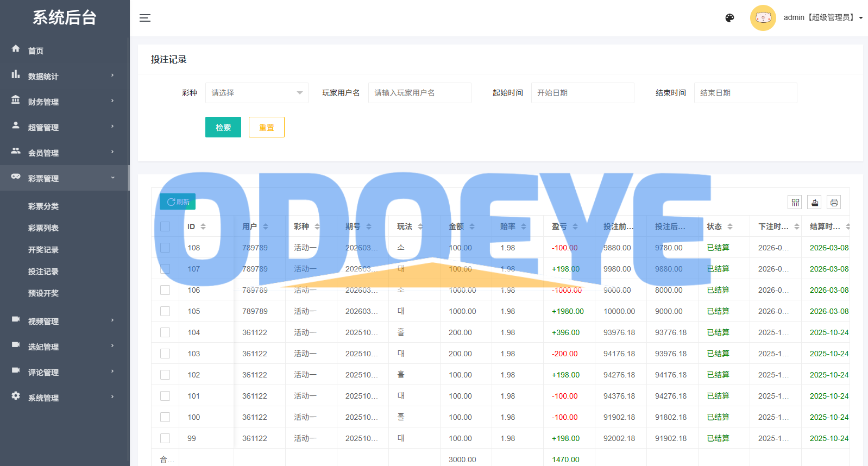Viewport: 868px width, 466px height.
Task: Click the hamburger menu collapse icon
Action: tap(145, 18)
